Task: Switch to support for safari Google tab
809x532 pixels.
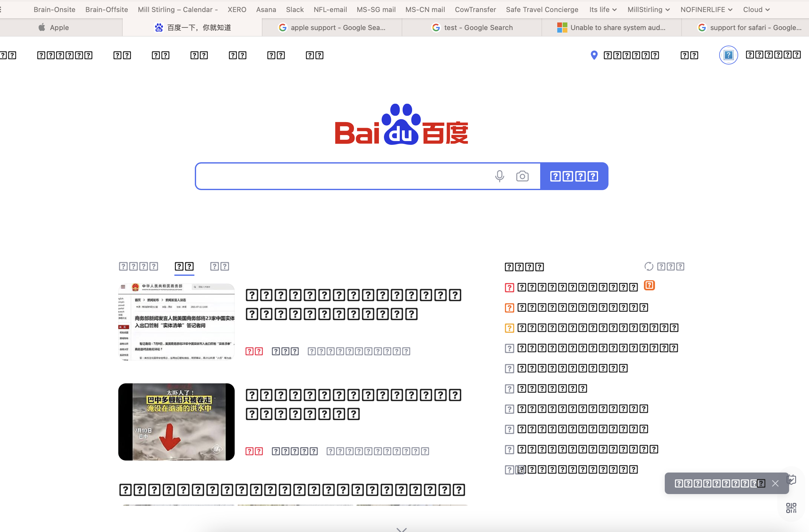Action: [x=745, y=28]
